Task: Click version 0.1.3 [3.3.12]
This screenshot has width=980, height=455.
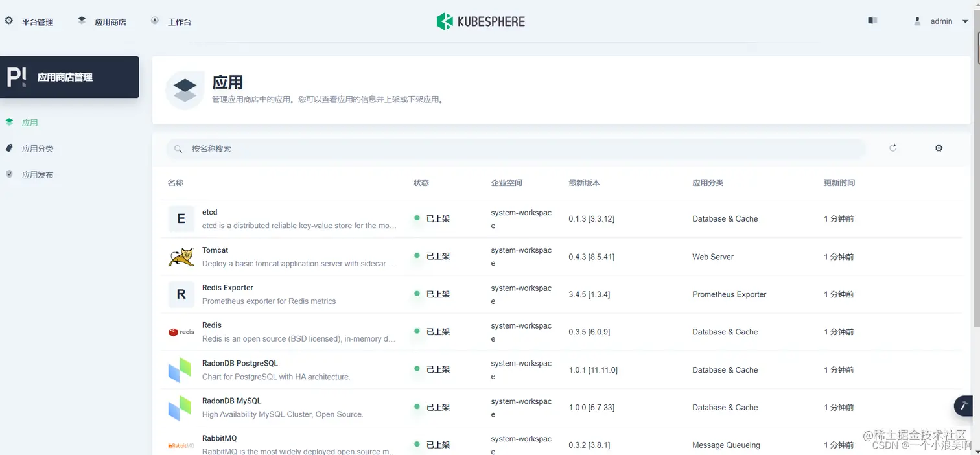Action: click(x=591, y=219)
